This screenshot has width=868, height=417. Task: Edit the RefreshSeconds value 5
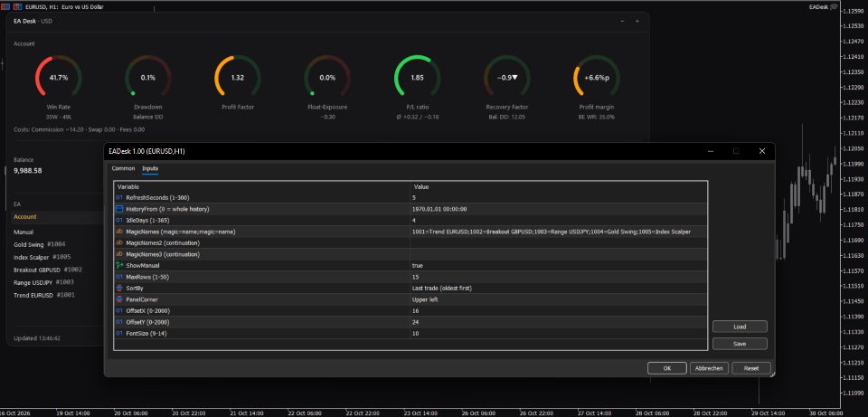[x=558, y=198]
